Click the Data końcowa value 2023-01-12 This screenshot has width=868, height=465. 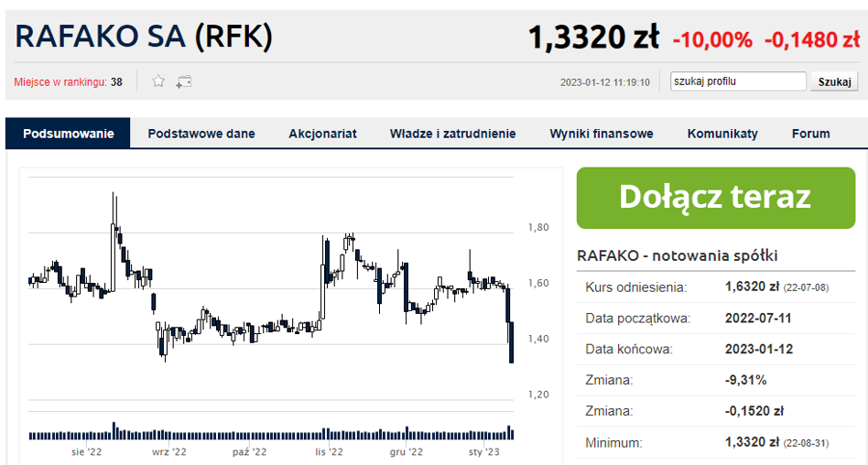(x=759, y=350)
